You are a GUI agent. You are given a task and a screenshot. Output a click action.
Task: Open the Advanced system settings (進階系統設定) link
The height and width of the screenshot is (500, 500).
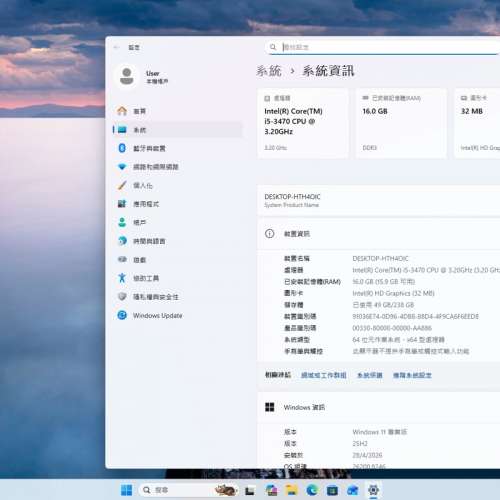[412, 375]
